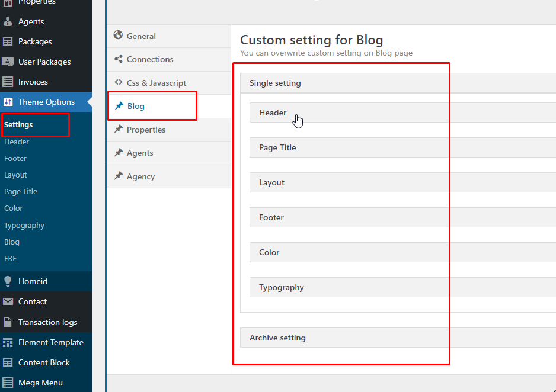Viewport: 556px width, 392px height.
Task: Click the Transaction logs document icon
Action: click(x=8, y=322)
